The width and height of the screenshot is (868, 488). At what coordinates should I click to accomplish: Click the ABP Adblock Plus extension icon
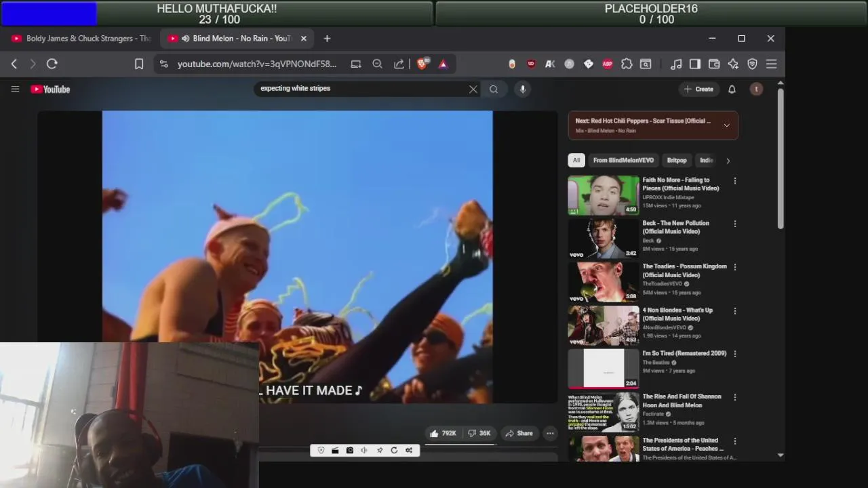[608, 64]
